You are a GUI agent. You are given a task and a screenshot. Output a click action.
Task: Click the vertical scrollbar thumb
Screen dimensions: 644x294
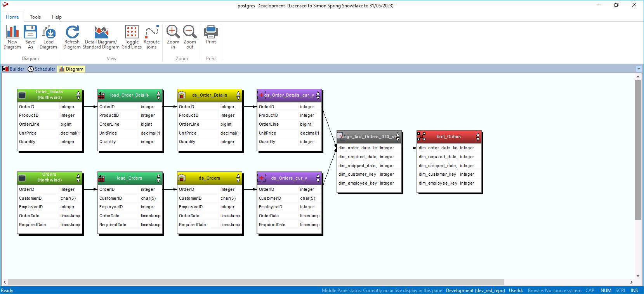coord(638,150)
